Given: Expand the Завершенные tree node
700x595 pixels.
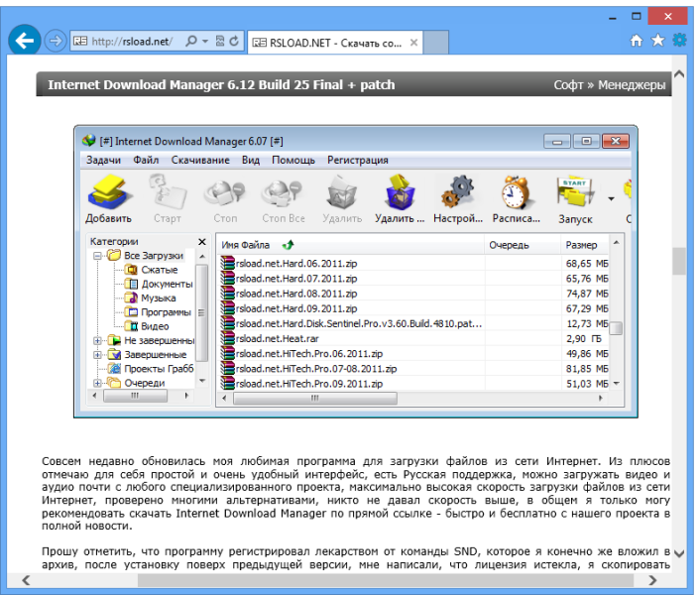Looking at the screenshot, I should 97,355.
